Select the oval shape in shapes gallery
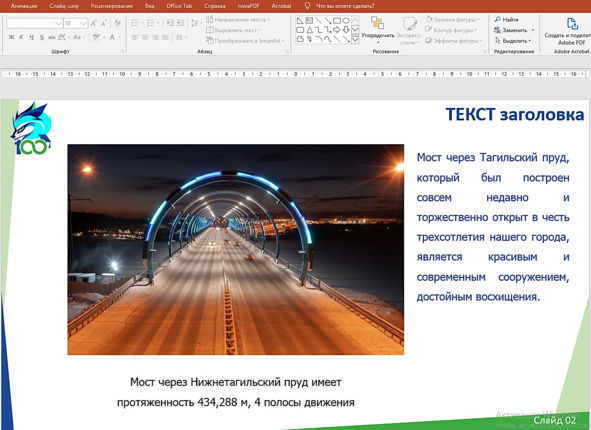591x430 pixels. coord(345,21)
